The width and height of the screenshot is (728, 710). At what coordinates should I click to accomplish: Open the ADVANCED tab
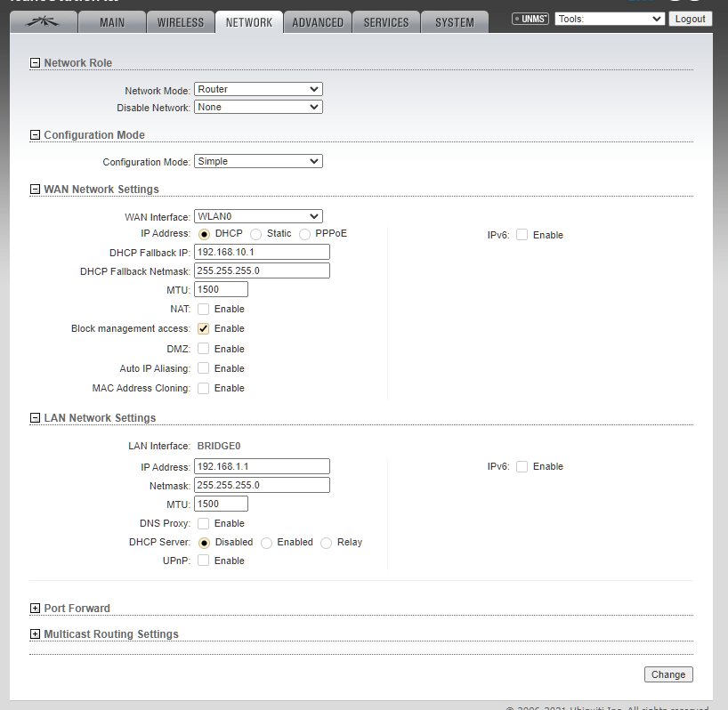point(318,22)
